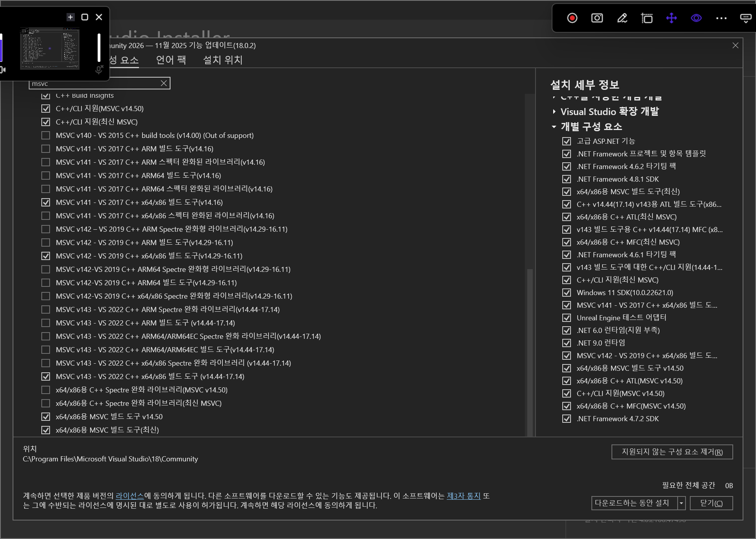
Task: Start recording with the red record button
Action: (x=572, y=18)
